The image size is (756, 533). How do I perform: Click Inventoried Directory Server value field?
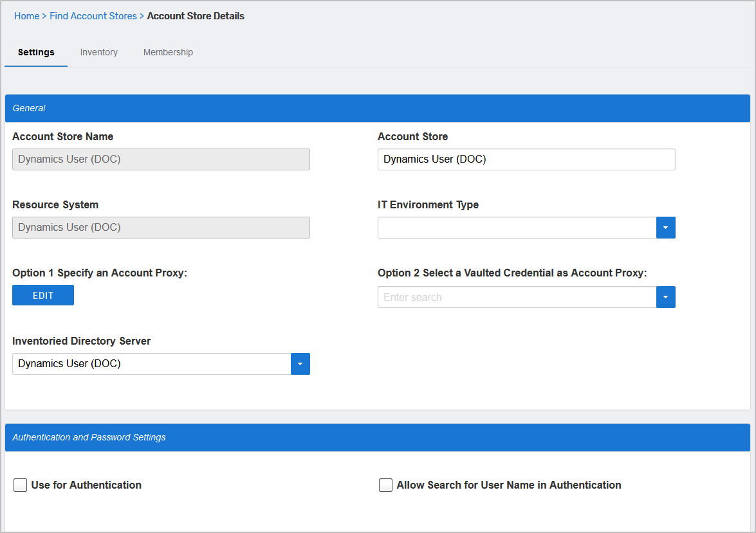[151, 364]
